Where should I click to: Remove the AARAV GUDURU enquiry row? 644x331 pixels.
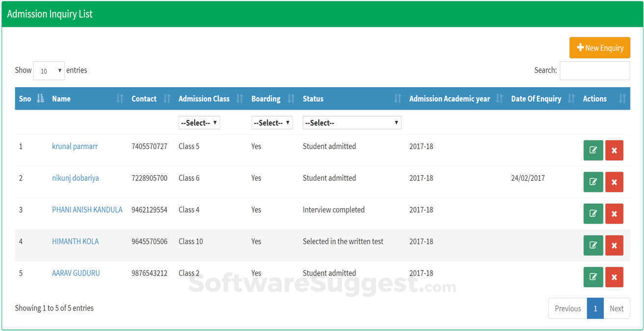(x=614, y=277)
